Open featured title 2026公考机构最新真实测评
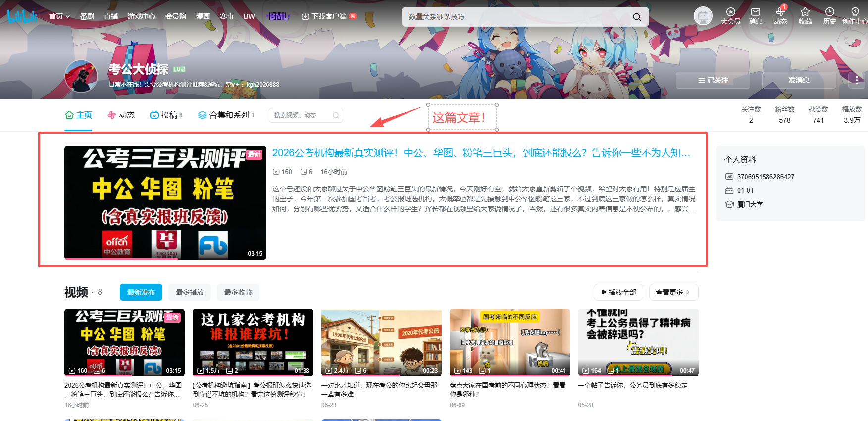This screenshot has height=421, width=868. click(x=481, y=153)
